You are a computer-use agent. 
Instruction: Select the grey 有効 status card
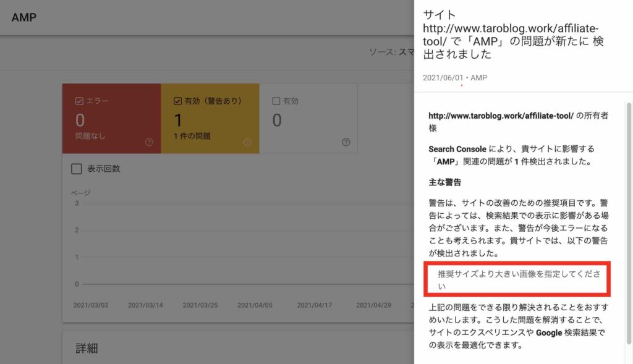[308, 118]
